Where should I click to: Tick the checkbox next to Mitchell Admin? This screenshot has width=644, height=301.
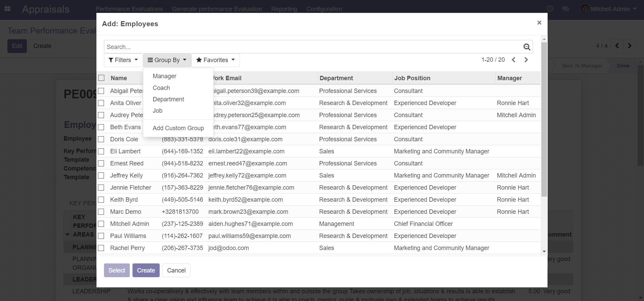(x=101, y=224)
